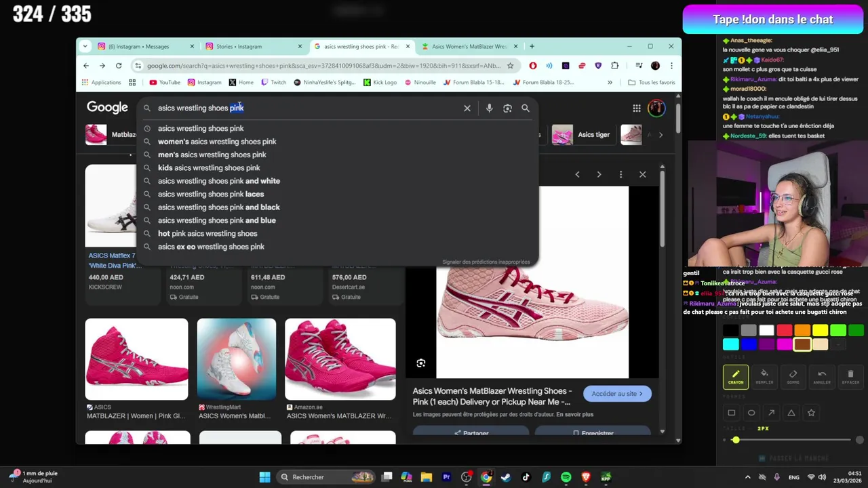
Task: Select suggestion hot pink asics wrestling shoes
Action: click(208, 234)
